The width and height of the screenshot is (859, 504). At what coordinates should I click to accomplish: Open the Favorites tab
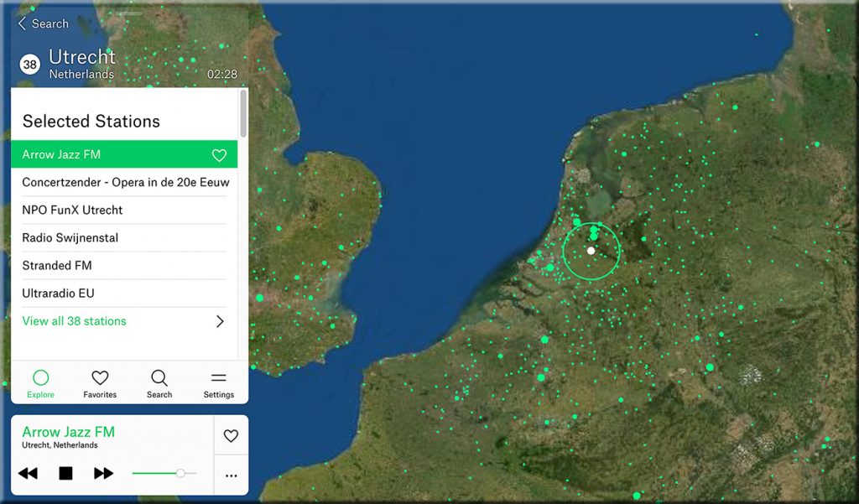click(x=100, y=383)
